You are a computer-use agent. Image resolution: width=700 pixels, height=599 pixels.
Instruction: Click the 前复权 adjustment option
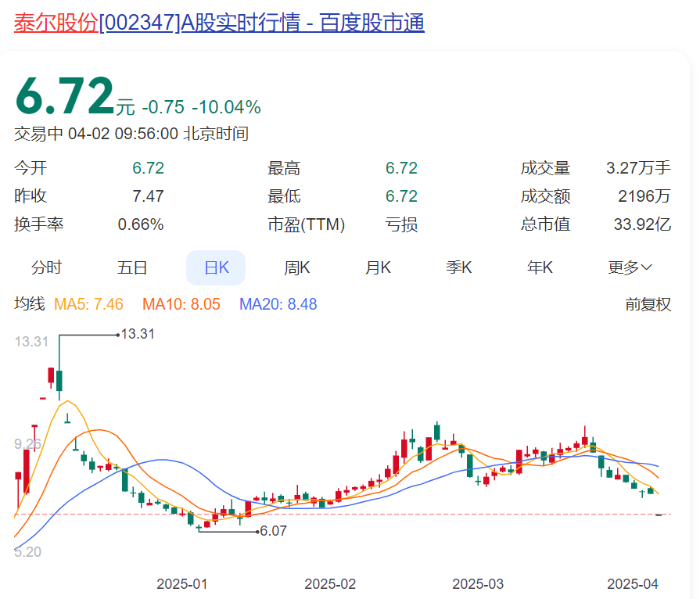coord(648,304)
